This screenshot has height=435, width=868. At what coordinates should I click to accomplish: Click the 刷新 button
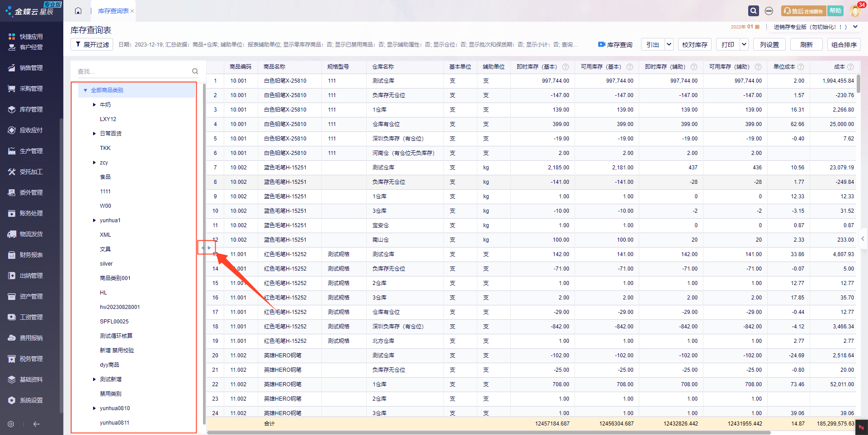pyautogui.click(x=806, y=45)
